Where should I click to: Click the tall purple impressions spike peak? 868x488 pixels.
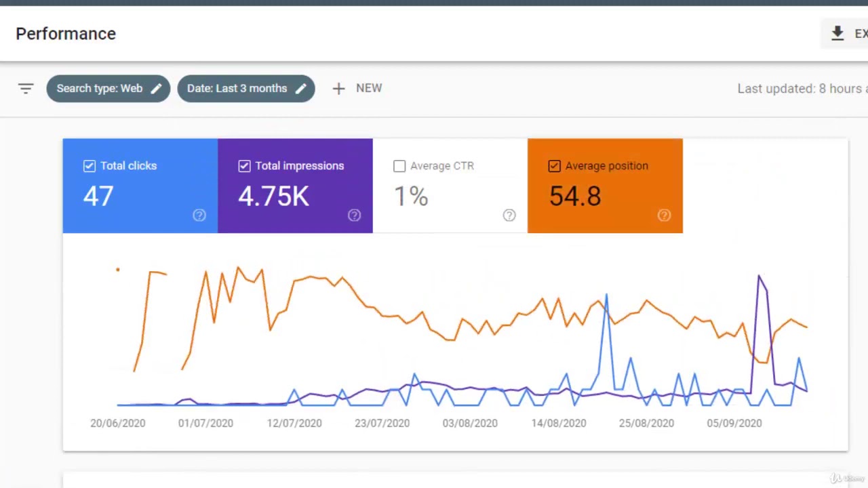tap(759, 276)
